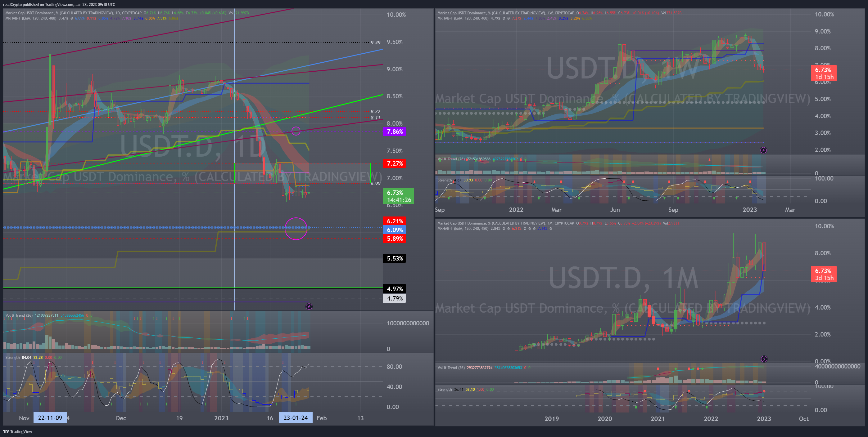Click the 1D chart closing value C6.73%
This screenshot has width=868, height=437.
coord(192,13)
